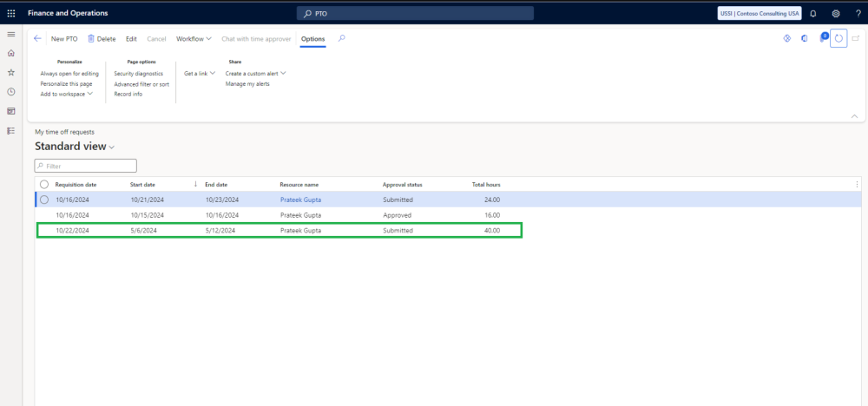The height and width of the screenshot is (406, 868).
Task: Select the Approved status cell
Action: [x=397, y=214]
